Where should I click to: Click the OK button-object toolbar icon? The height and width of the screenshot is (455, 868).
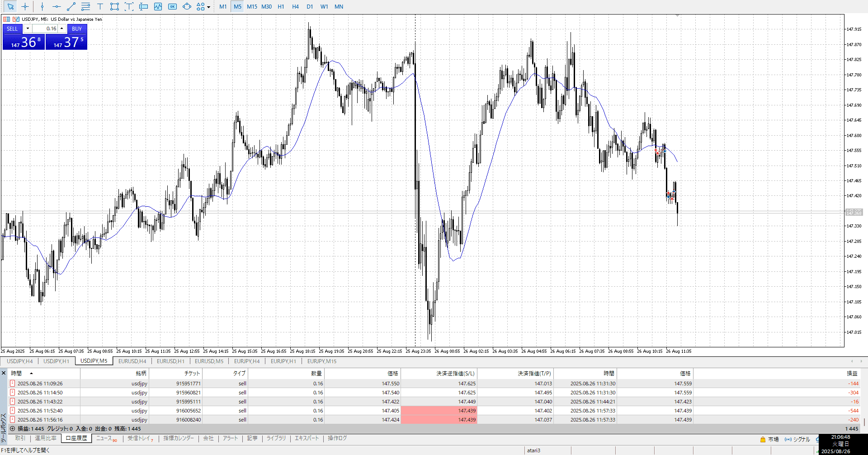172,7
